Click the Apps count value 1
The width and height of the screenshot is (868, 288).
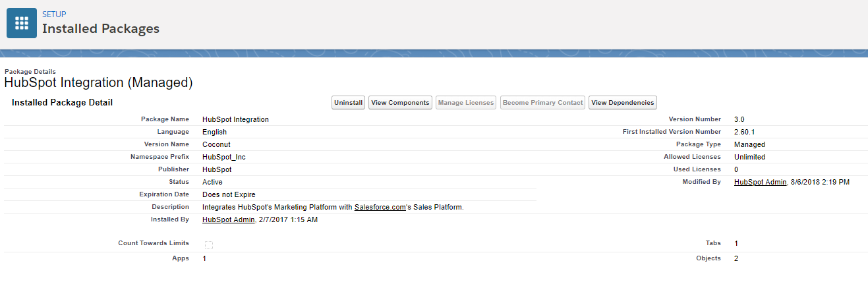coord(204,258)
